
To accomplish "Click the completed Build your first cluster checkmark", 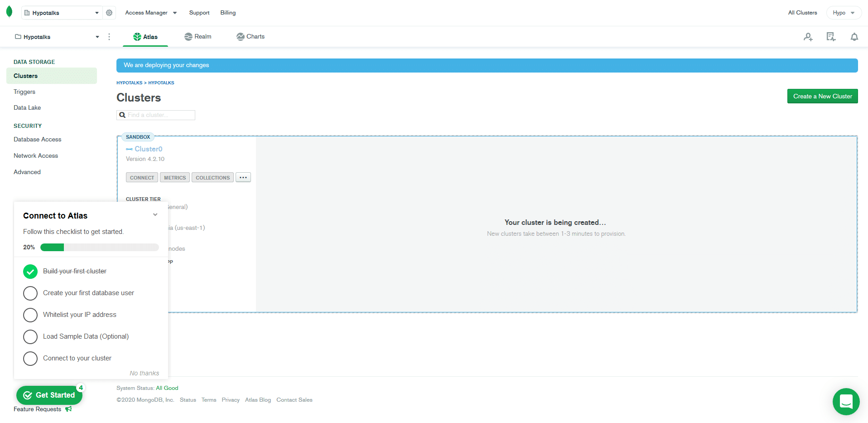I will pos(30,272).
